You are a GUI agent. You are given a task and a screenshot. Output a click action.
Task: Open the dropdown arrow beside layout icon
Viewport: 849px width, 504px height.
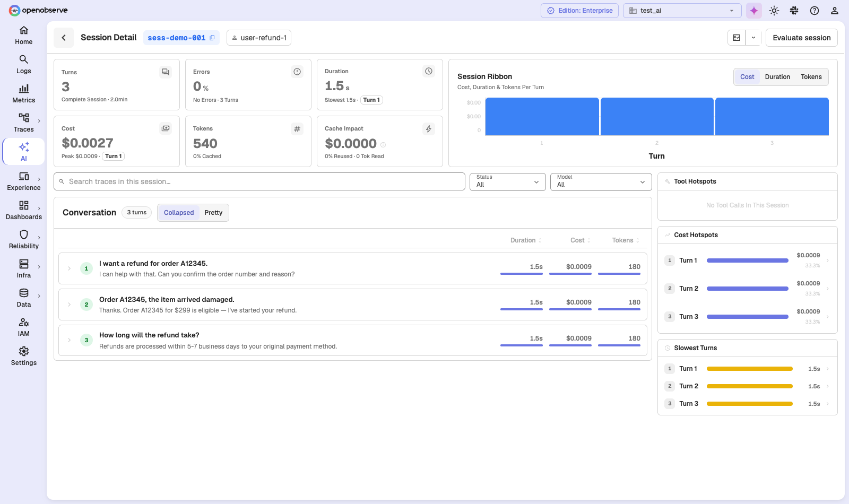coord(753,38)
